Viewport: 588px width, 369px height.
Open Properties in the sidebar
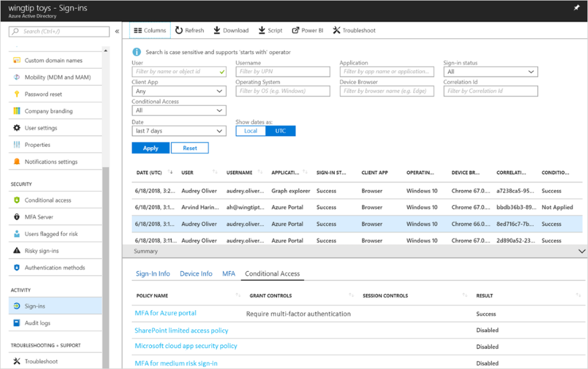55,145
